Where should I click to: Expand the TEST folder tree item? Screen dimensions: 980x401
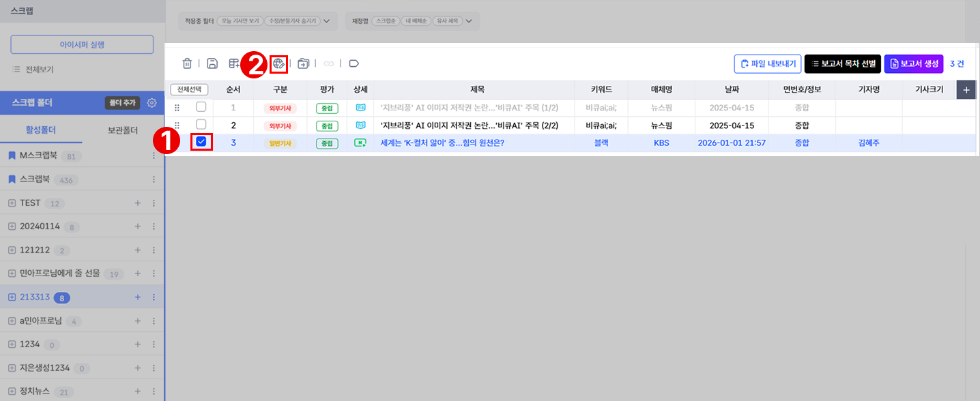tap(12, 203)
